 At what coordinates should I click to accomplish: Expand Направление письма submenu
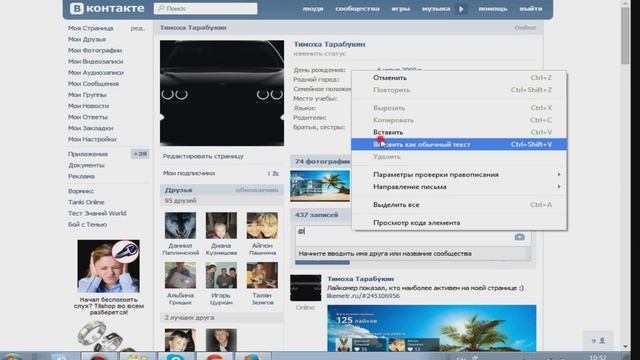coord(459,187)
